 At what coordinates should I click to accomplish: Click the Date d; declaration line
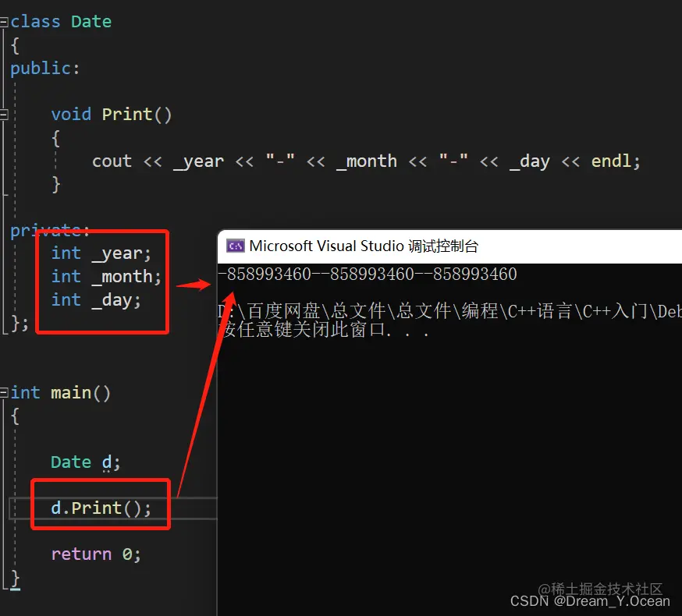(x=85, y=462)
